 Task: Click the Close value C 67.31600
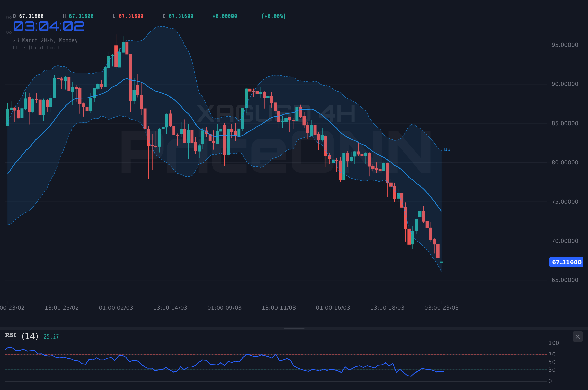[178, 16]
